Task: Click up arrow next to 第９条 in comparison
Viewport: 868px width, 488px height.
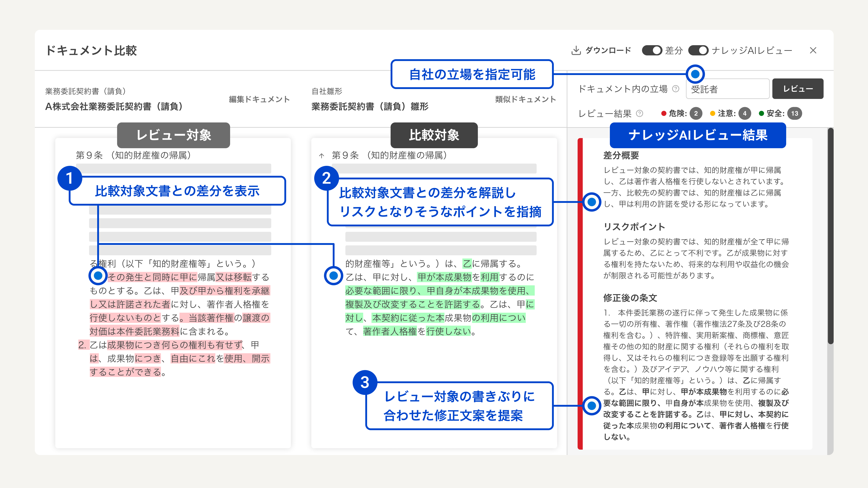Action: point(321,156)
